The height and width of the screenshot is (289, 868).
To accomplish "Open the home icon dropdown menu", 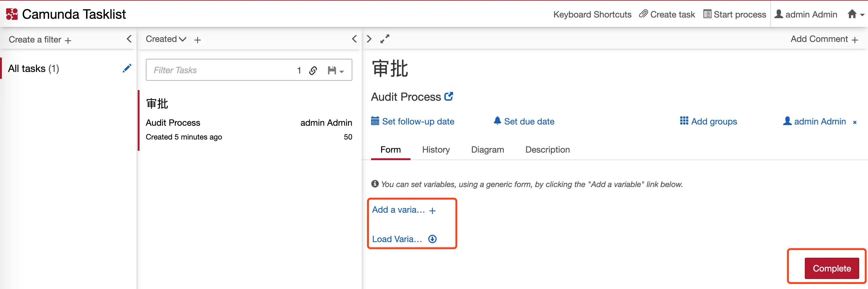I will (855, 14).
